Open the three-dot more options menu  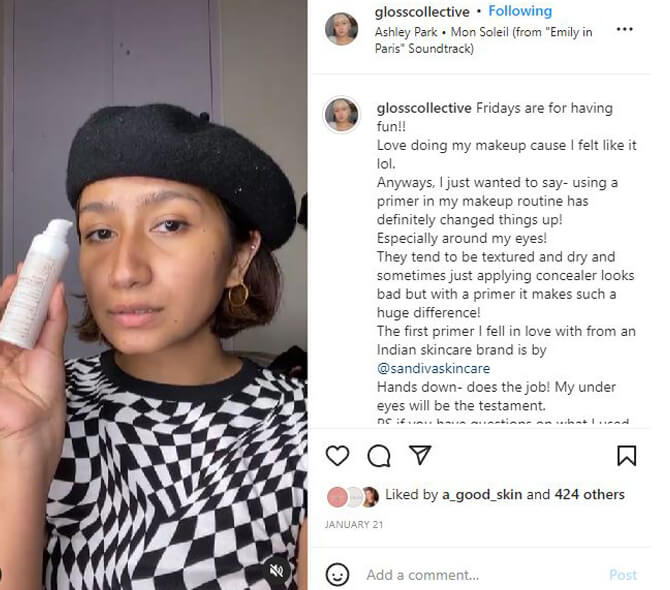624,29
